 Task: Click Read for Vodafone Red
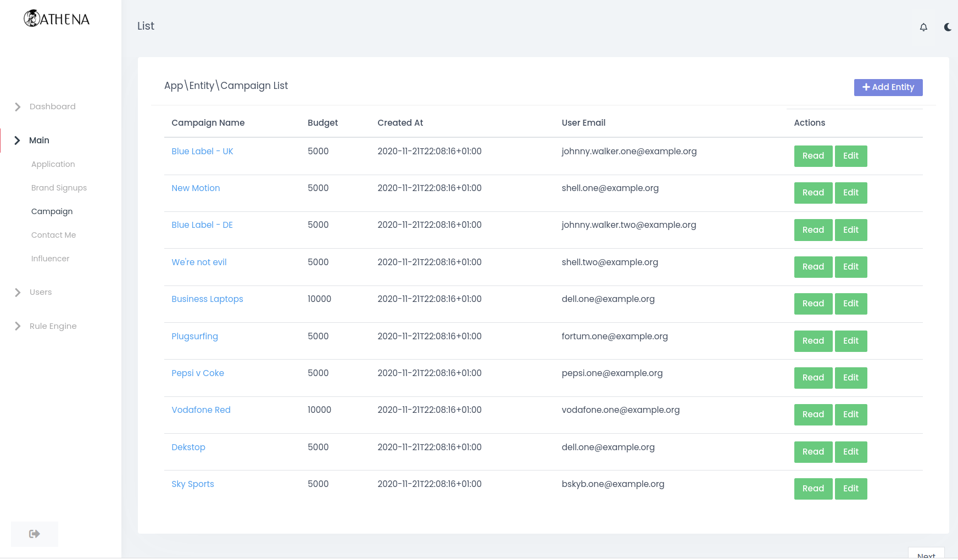[813, 415]
